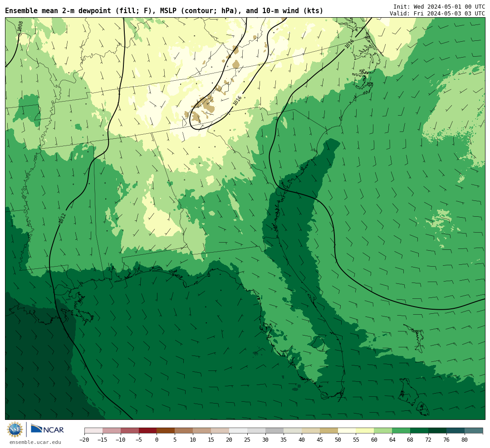The image size is (490, 448).
Task: Pick the yellow swatch between 55 and 60
Action: coord(365,431)
